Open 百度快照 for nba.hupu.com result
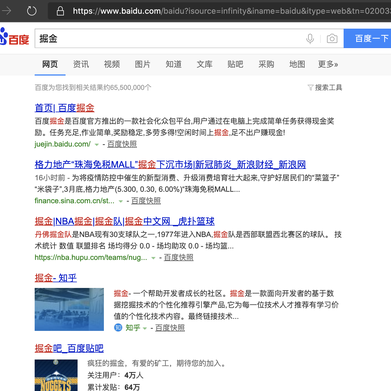The width and height of the screenshot is (391, 391). [x=179, y=257]
